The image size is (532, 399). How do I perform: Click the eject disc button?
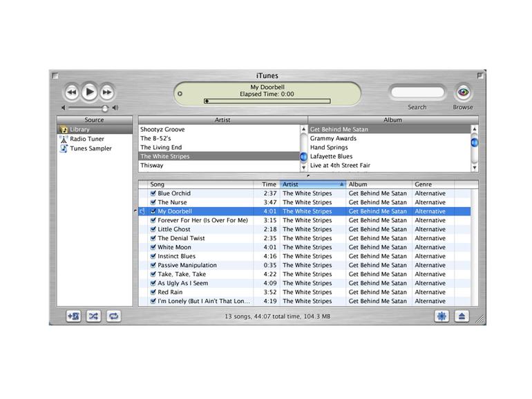pos(462,316)
